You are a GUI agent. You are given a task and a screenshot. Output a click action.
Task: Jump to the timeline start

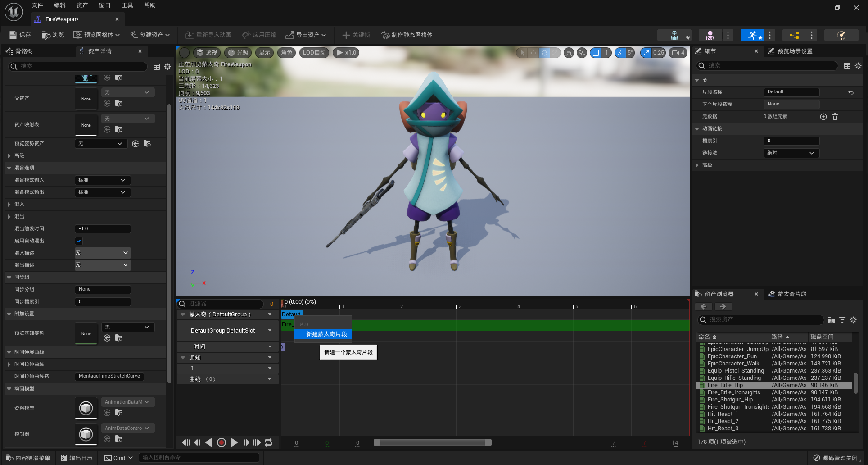pyautogui.click(x=186, y=442)
